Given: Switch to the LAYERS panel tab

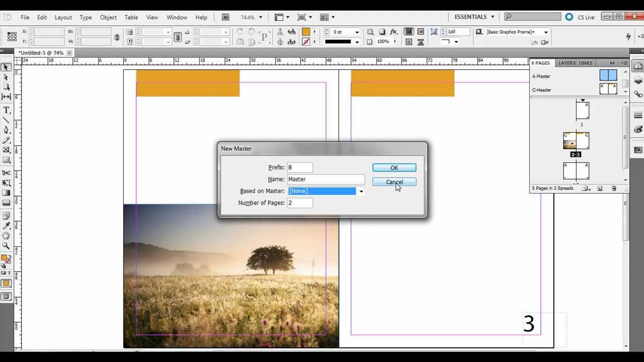Looking at the screenshot, I should tap(567, 63).
